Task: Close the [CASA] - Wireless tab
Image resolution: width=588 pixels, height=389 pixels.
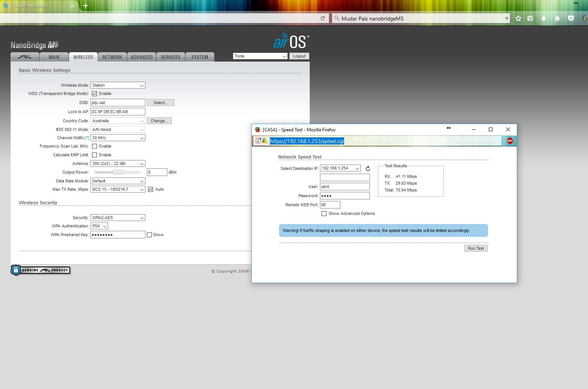Action: [x=72, y=6]
